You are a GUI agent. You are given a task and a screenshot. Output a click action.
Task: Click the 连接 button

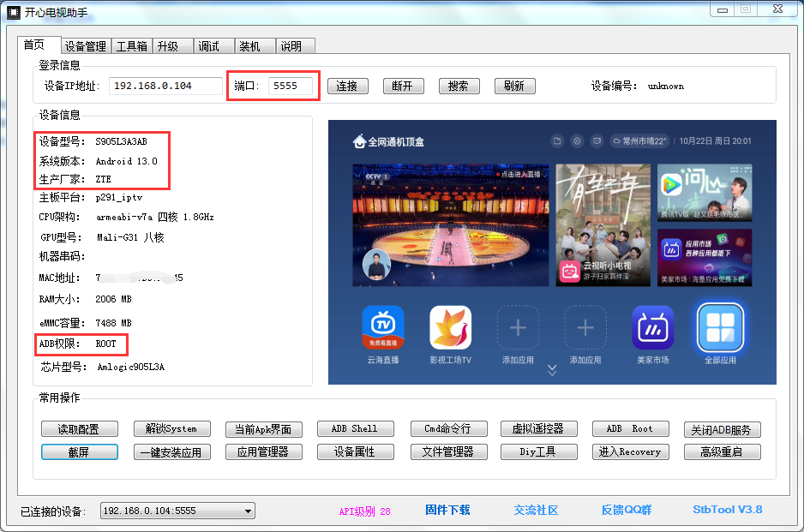coord(348,86)
